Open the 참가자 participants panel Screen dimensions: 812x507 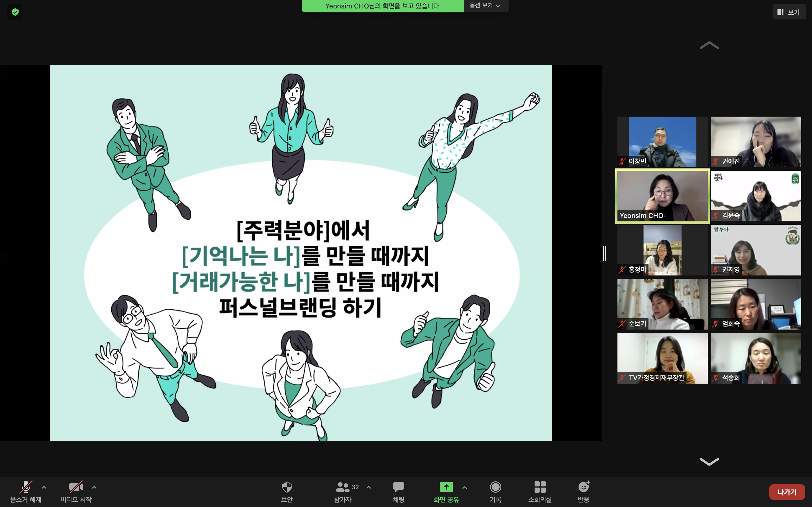(x=343, y=487)
